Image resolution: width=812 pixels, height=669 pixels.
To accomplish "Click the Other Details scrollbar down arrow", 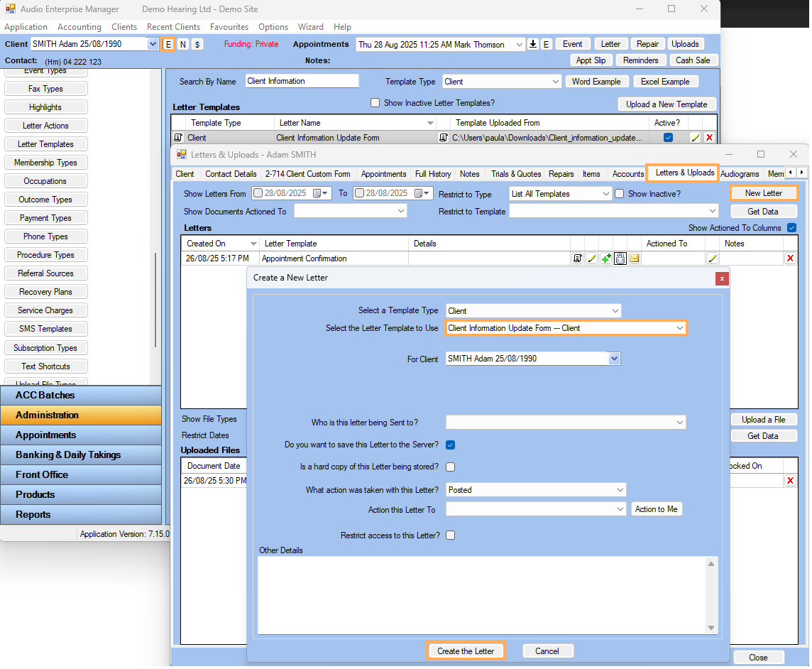I will (711, 628).
